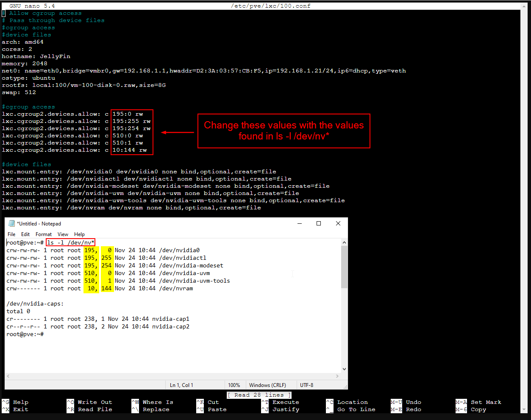Click the nvidia-uvm-tools mount entry in nano

[173, 200]
